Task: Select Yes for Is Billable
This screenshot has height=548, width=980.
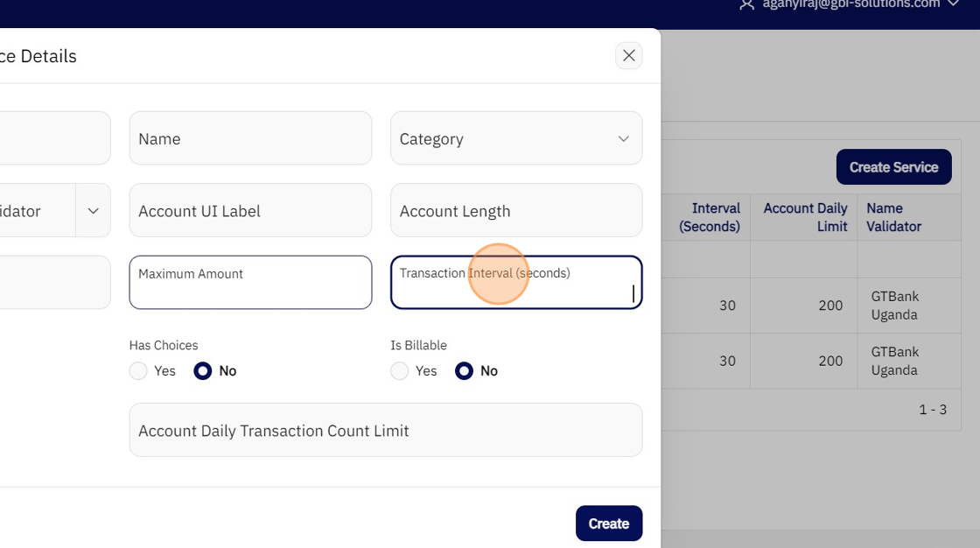Action: point(400,371)
